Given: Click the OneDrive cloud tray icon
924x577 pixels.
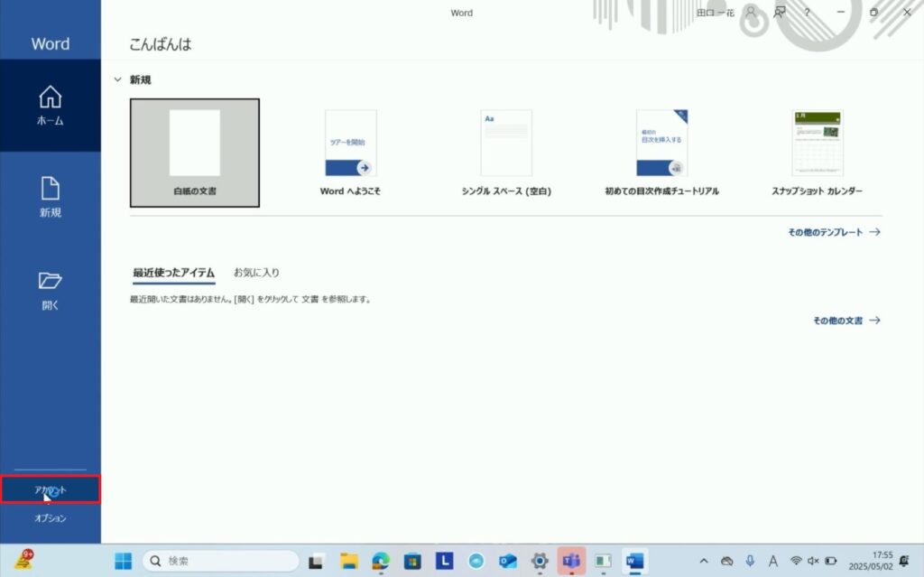Looking at the screenshot, I should 727,561.
